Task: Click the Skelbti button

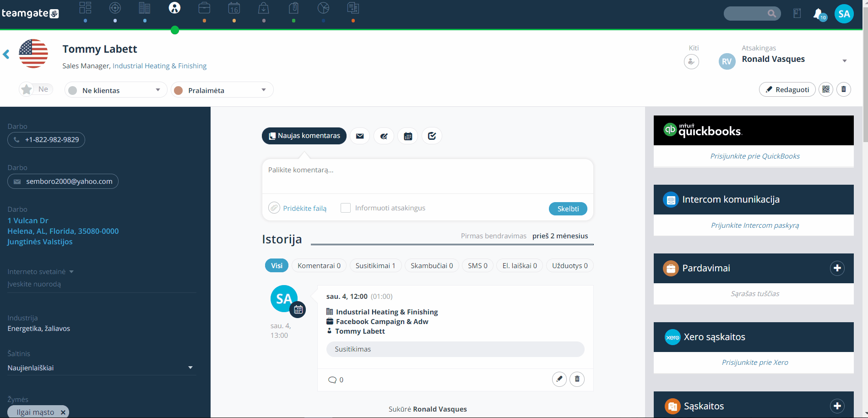Action: [x=568, y=209]
